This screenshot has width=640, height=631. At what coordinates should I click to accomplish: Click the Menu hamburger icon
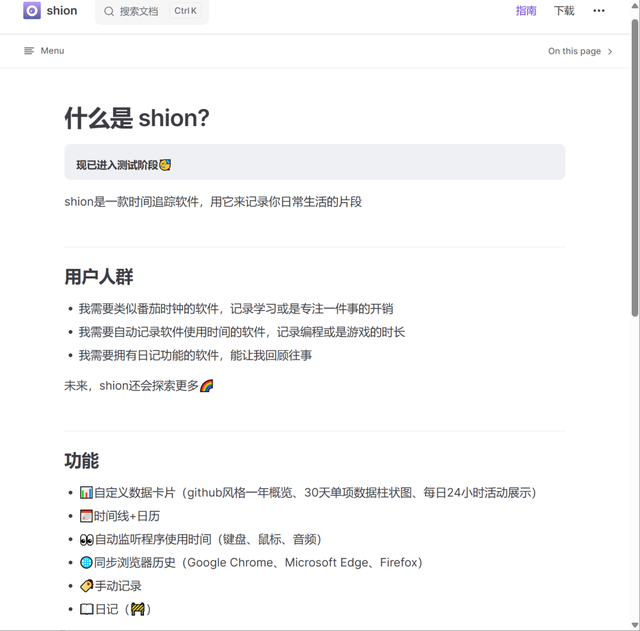[x=29, y=51]
